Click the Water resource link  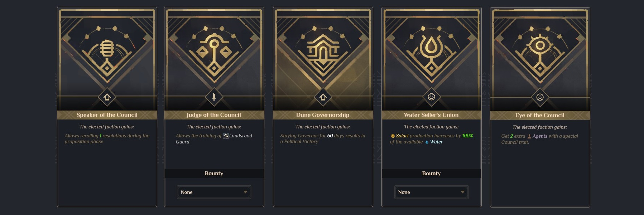(x=436, y=142)
